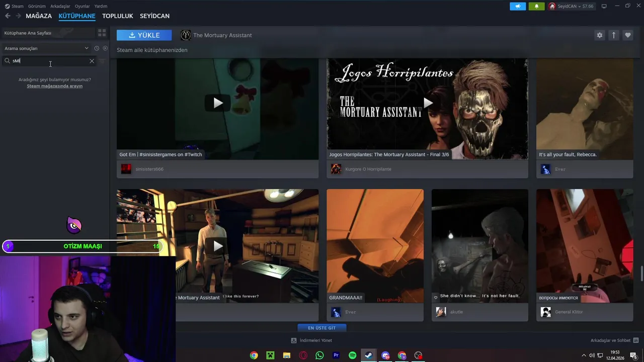
Task: Play the Jogos Horripilantes video
Action: click(428, 103)
